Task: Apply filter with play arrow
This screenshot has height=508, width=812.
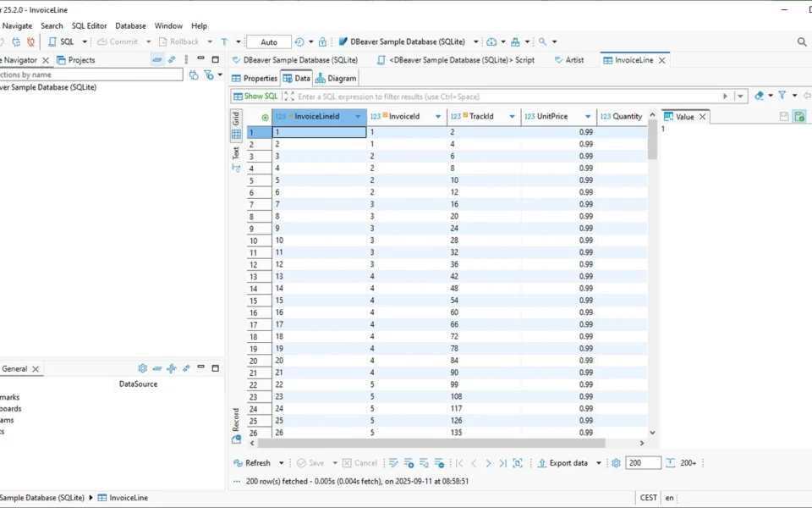Action: tap(725, 97)
